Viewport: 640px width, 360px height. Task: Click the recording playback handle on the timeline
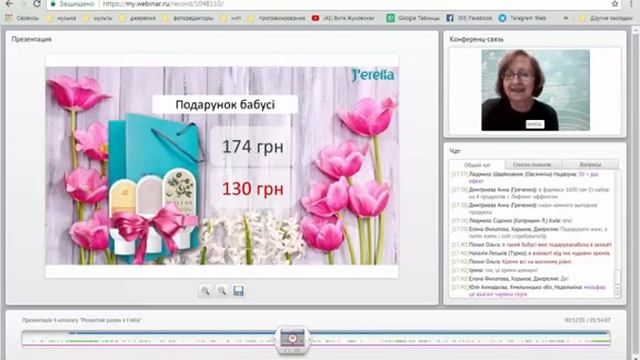(x=292, y=340)
